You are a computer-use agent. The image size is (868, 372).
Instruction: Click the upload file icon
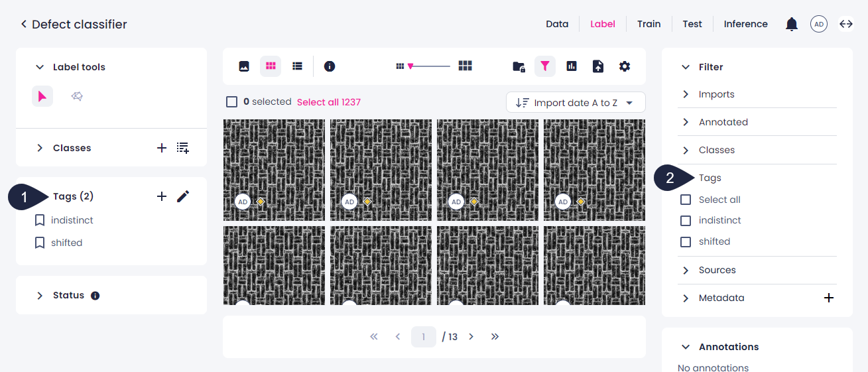[598, 66]
